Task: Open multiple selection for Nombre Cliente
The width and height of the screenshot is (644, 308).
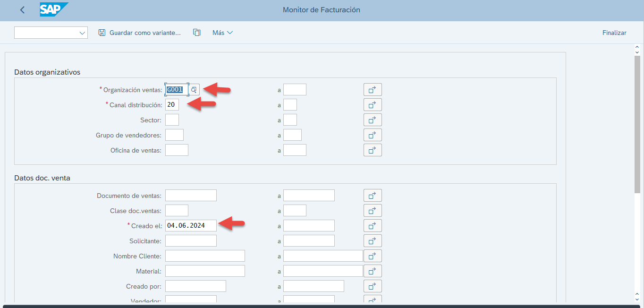Action: pos(373,256)
